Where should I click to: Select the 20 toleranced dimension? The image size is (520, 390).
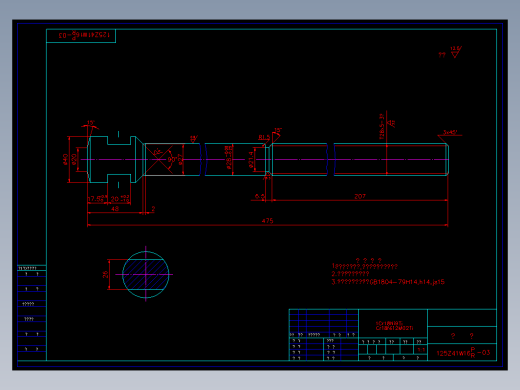[120, 199]
